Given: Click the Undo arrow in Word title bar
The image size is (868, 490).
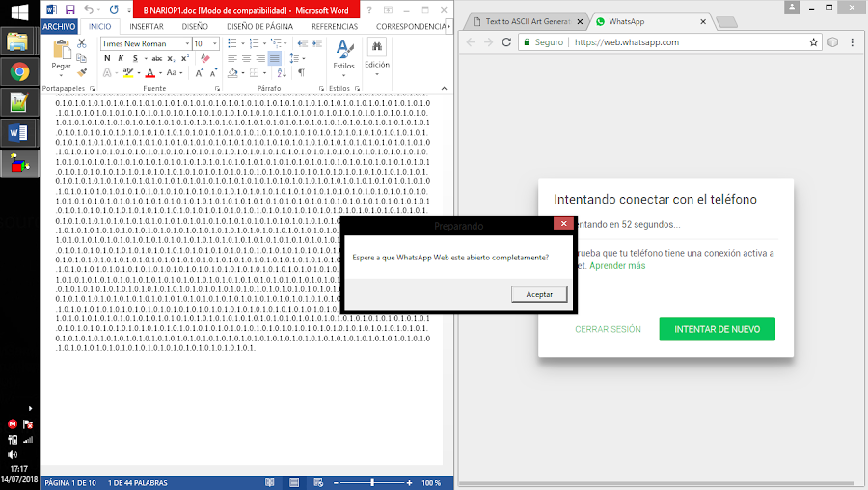Looking at the screenshot, I should (x=89, y=10).
